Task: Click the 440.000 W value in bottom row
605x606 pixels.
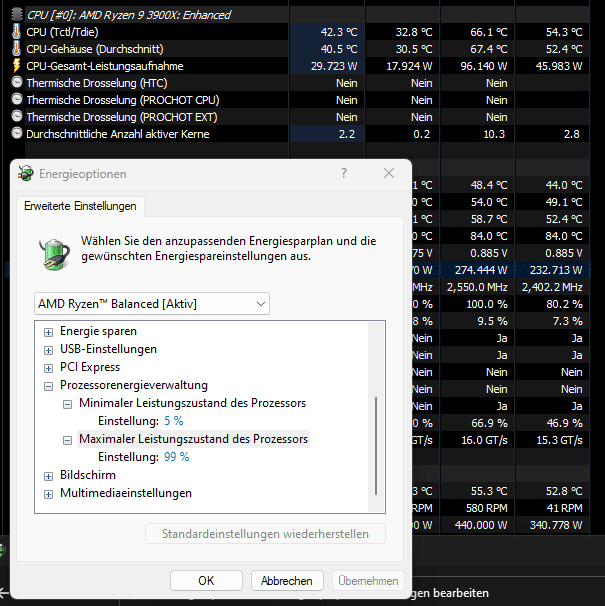Action: (x=481, y=525)
